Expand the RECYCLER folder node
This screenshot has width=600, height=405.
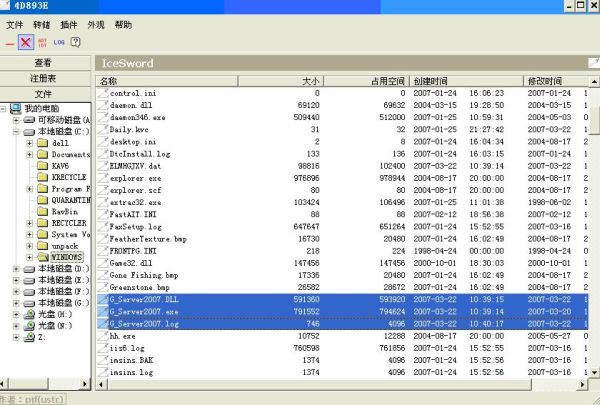click(x=29, y=223)
